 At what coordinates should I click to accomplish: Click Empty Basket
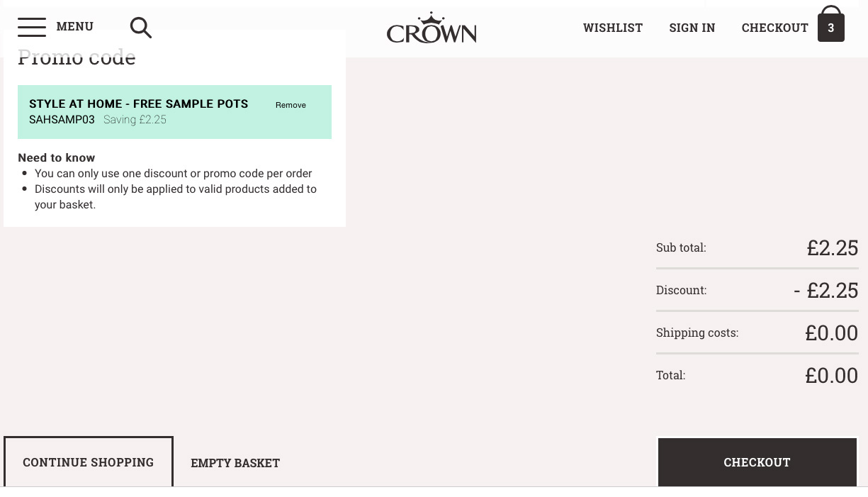[235, 463]
